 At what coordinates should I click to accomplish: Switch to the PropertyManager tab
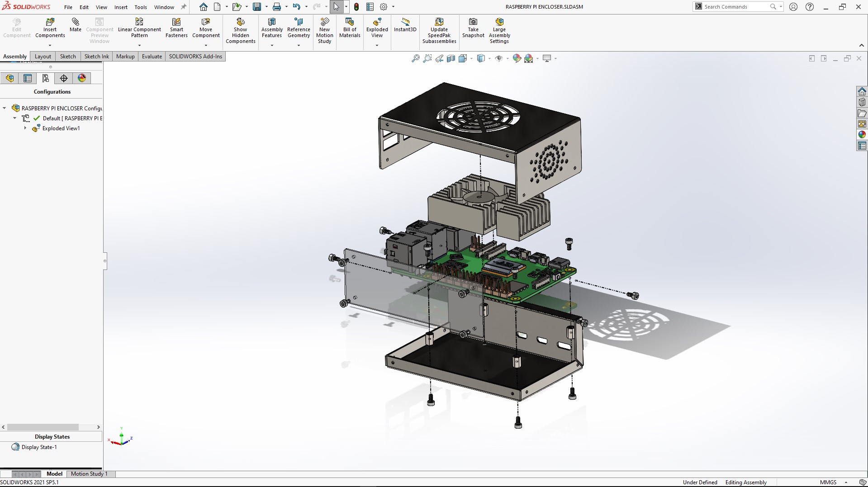28,78
